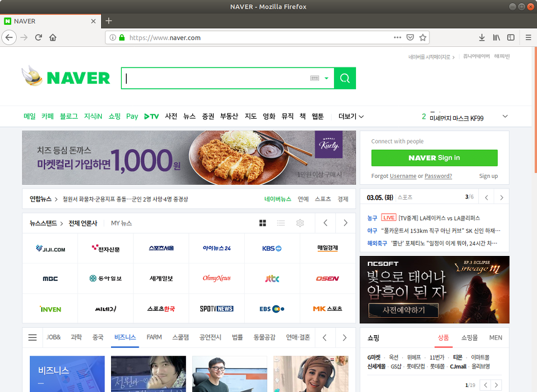Click the Market Kurly pork cutlet banner
This screenshot has height=392, width=537.
[x=189, y=157]
